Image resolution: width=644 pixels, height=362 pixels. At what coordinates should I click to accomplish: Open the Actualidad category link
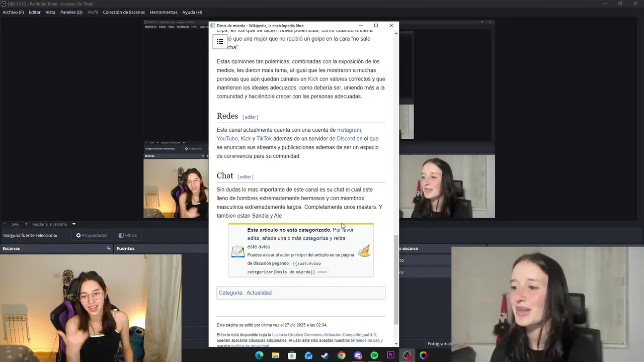(259, 293)
